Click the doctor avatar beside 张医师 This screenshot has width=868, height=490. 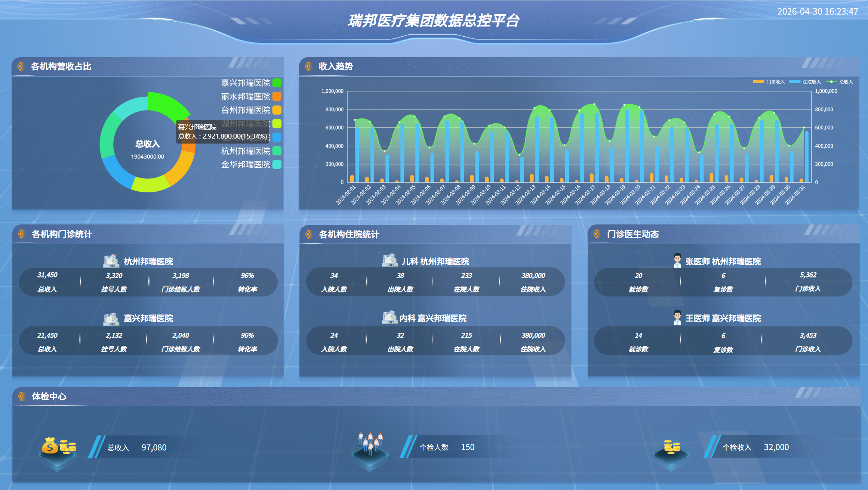point(677,261)
